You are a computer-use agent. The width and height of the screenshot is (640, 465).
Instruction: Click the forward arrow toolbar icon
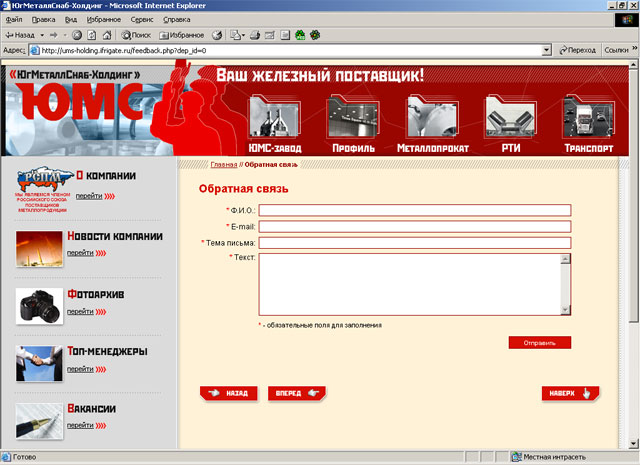click(53, 35)
